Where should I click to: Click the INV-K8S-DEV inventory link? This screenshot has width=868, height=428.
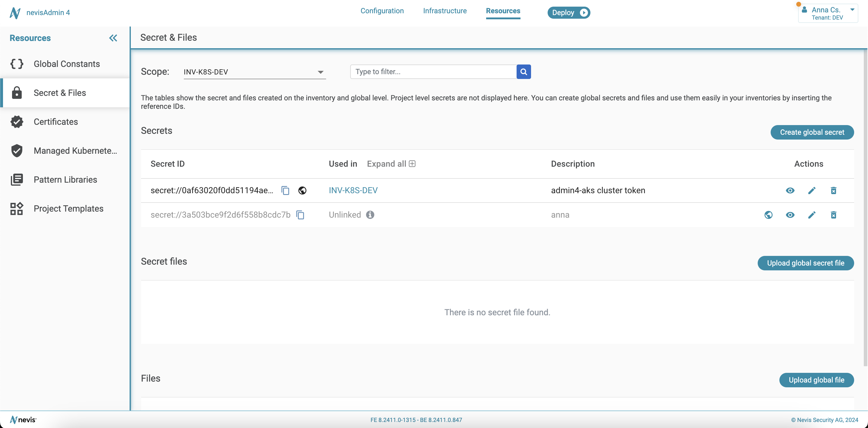click(x=353, y=190)
